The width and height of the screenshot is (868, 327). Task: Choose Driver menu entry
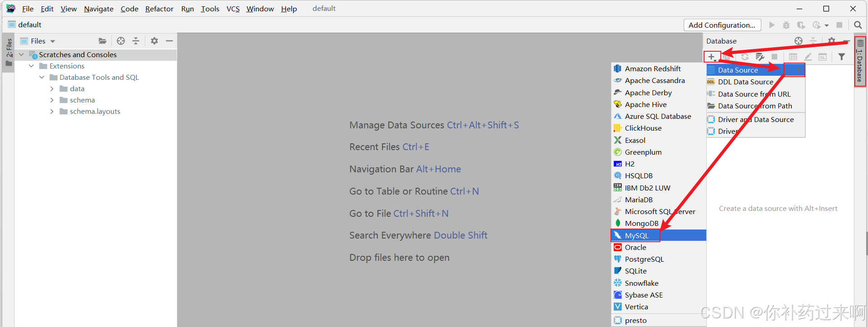pyautogui.click(x=756, y=131)
